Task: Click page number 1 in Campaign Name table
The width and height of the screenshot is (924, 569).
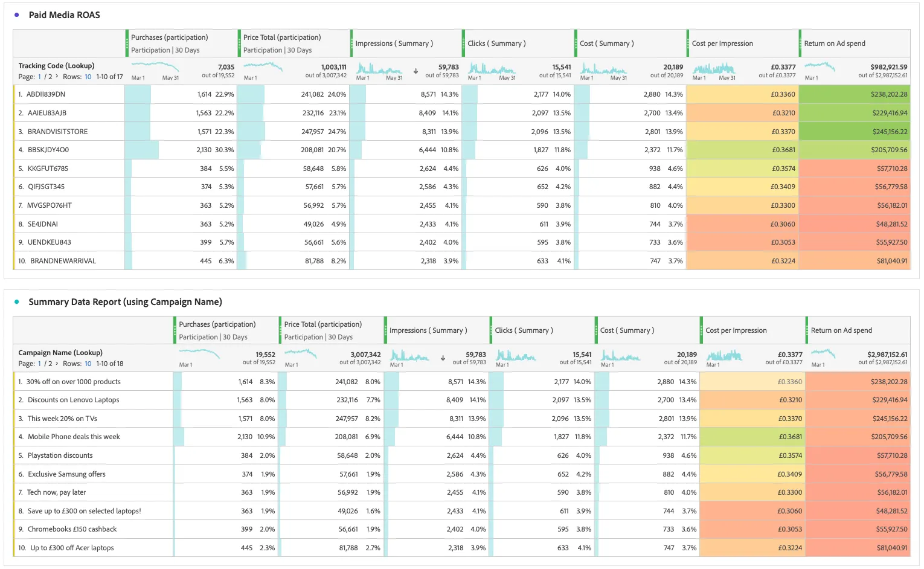Action: coord(40,364)
